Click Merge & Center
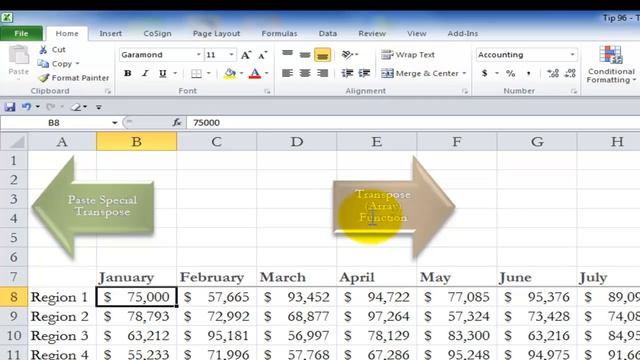The image size is (640, 360). (x=420, y=73)
